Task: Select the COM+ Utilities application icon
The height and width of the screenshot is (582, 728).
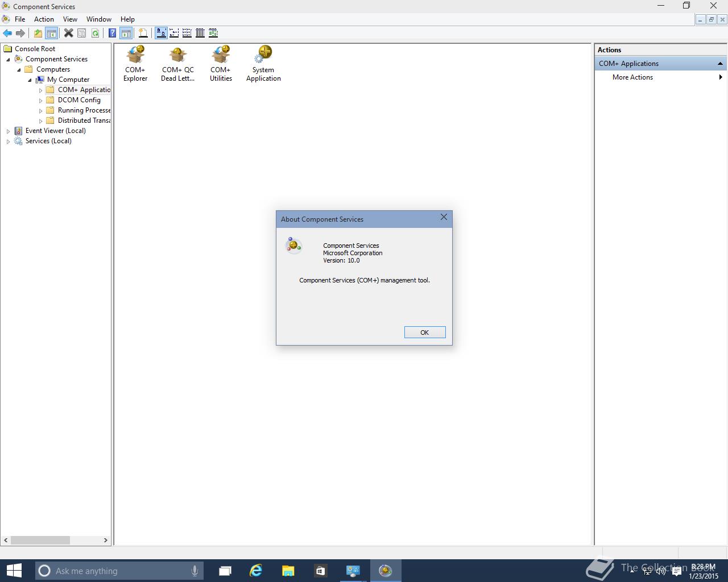Action: (221, 64)
